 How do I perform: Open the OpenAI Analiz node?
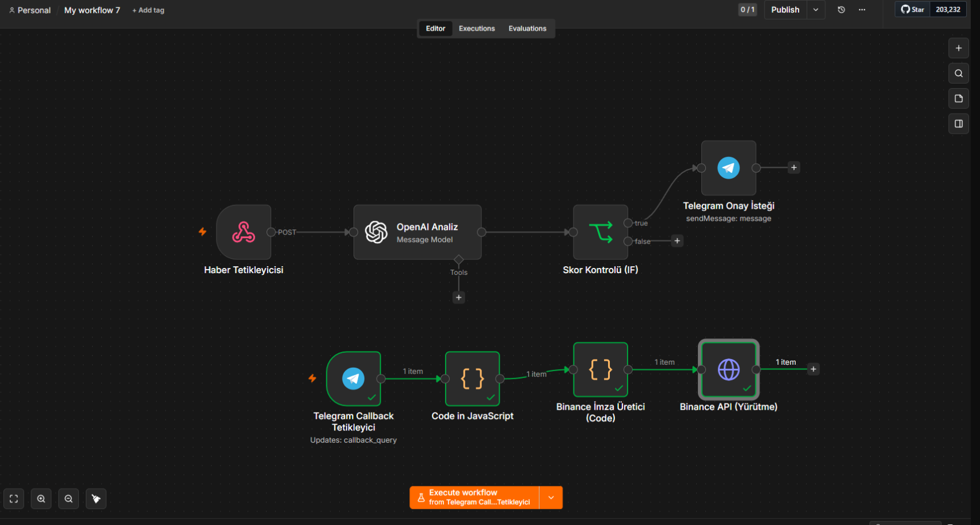(417, 232)
